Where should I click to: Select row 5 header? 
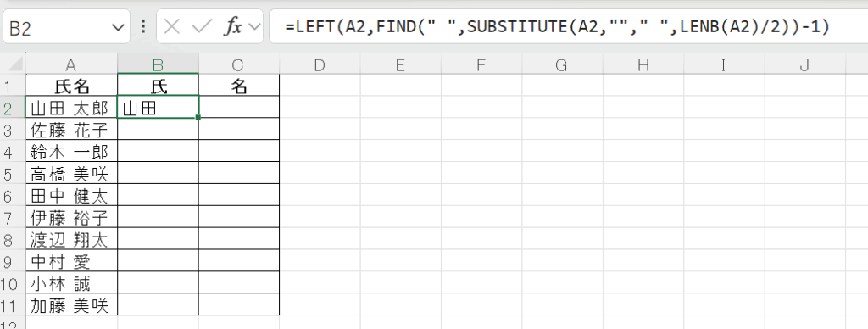(8, 174)
